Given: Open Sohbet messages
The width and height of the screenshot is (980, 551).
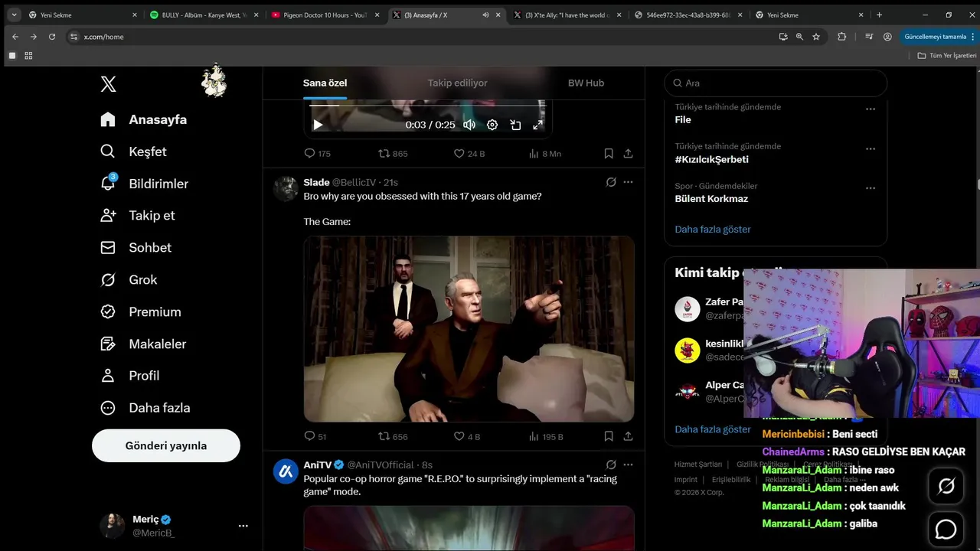Looking at the screenshot, I should coord(136,248).
